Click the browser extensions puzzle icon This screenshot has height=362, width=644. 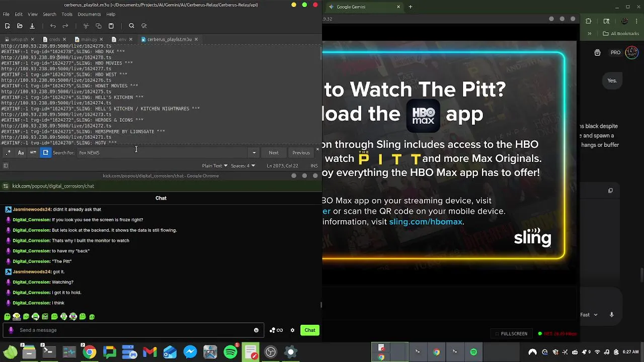[x=589, y=21]
